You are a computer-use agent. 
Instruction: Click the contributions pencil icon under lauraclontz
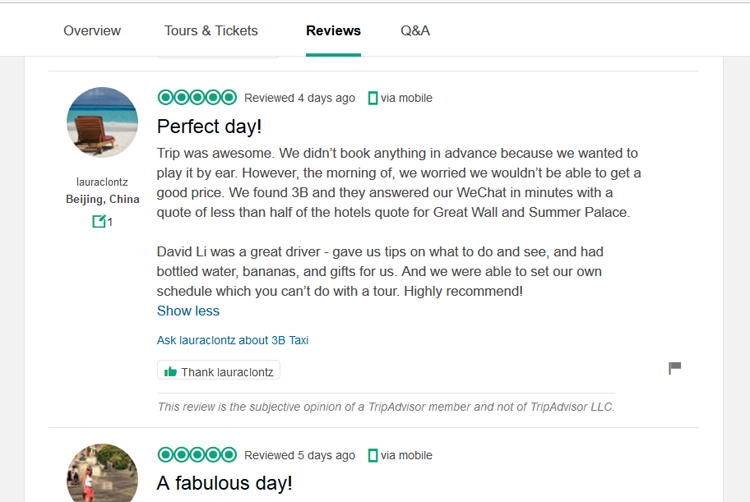point(99,221)
